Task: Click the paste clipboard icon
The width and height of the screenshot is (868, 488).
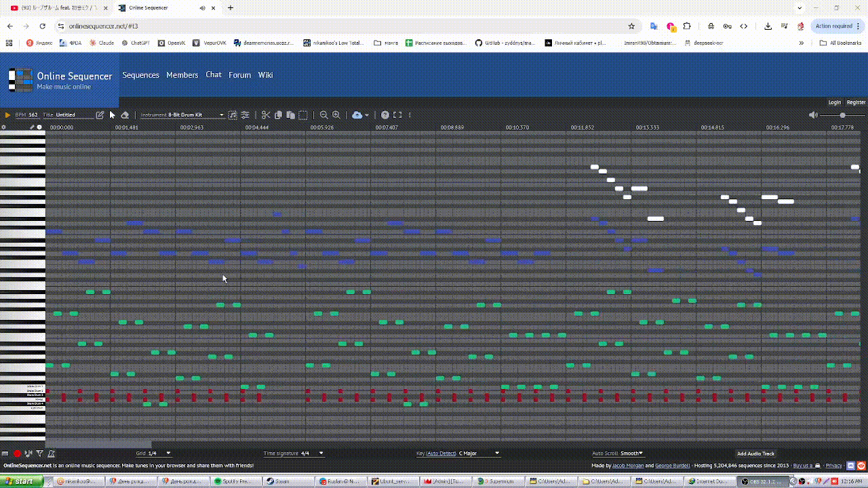Action: pos(290,115)
